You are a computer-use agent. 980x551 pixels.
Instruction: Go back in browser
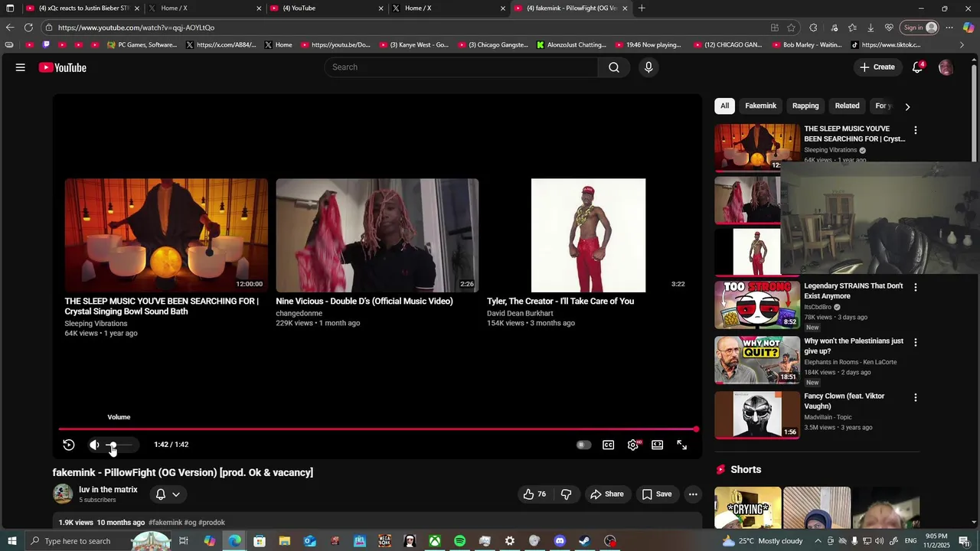coord(10,28)
